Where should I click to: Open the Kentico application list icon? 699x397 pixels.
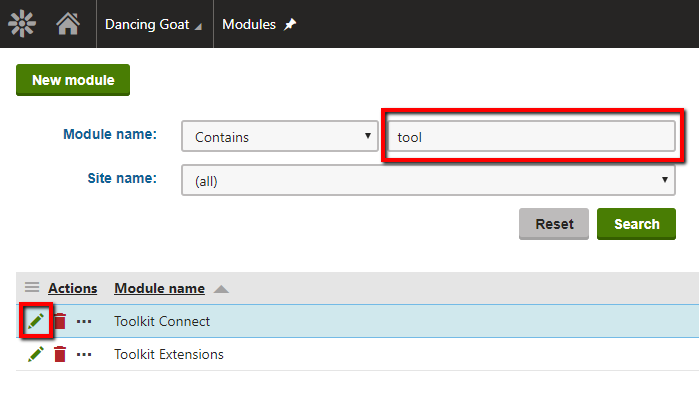click(22, 24)
